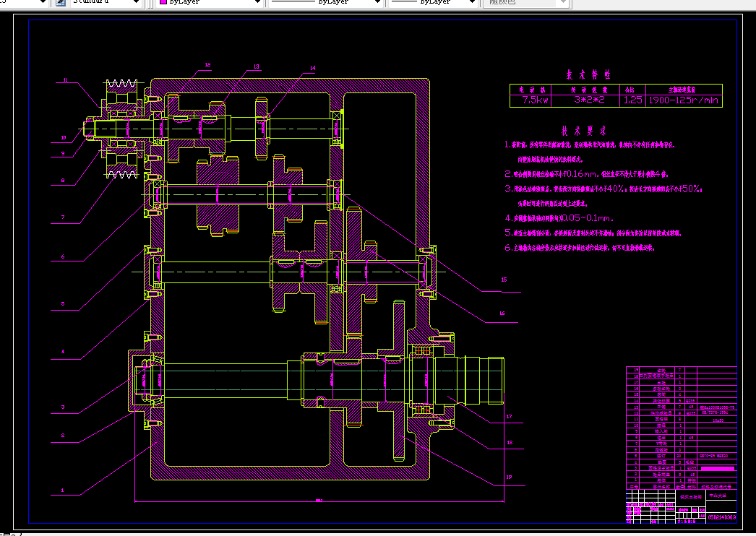Screen dimensions: 756x536
Task: Select requirement line 6 text
Action: click(580, 248)
